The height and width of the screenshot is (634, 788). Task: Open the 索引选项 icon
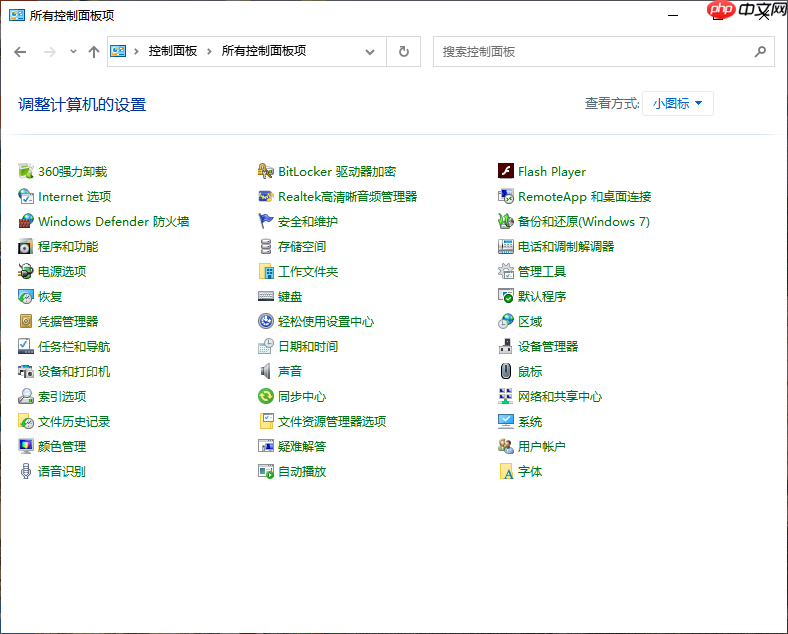pyautogui.click(x=26, y=396)
